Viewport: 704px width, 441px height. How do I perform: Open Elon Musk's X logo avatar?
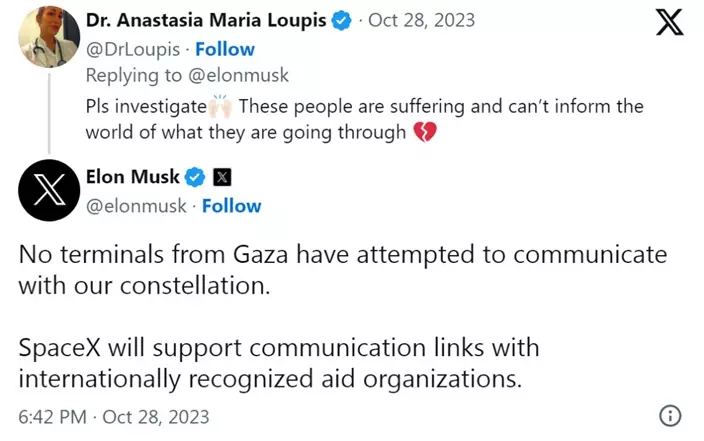point(49,190)
